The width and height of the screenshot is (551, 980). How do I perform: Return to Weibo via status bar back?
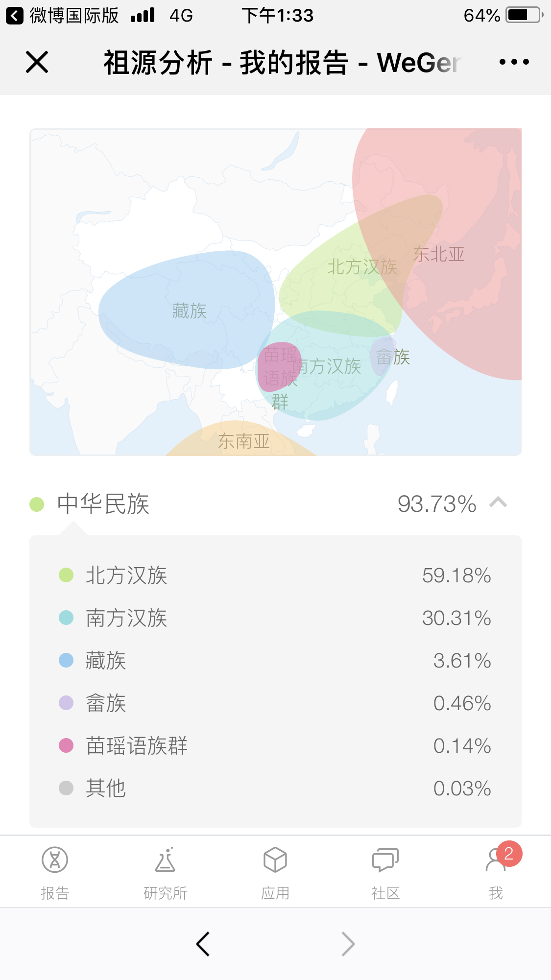tap(15, 16)
